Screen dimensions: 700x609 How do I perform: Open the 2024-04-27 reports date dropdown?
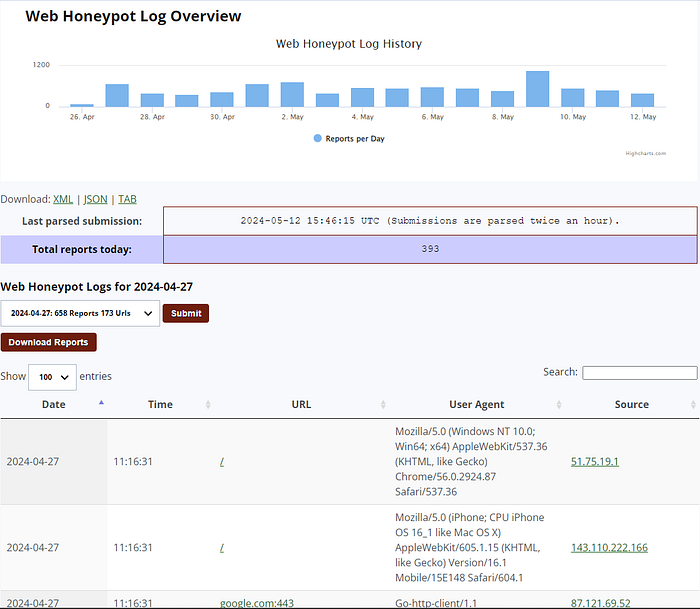(80, 313)
